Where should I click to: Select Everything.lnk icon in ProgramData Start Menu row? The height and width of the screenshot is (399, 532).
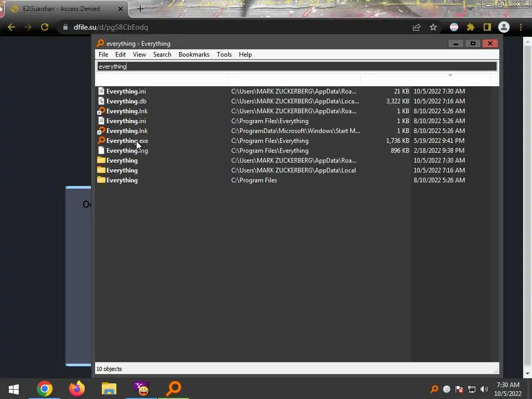click(x=101, y=130)
